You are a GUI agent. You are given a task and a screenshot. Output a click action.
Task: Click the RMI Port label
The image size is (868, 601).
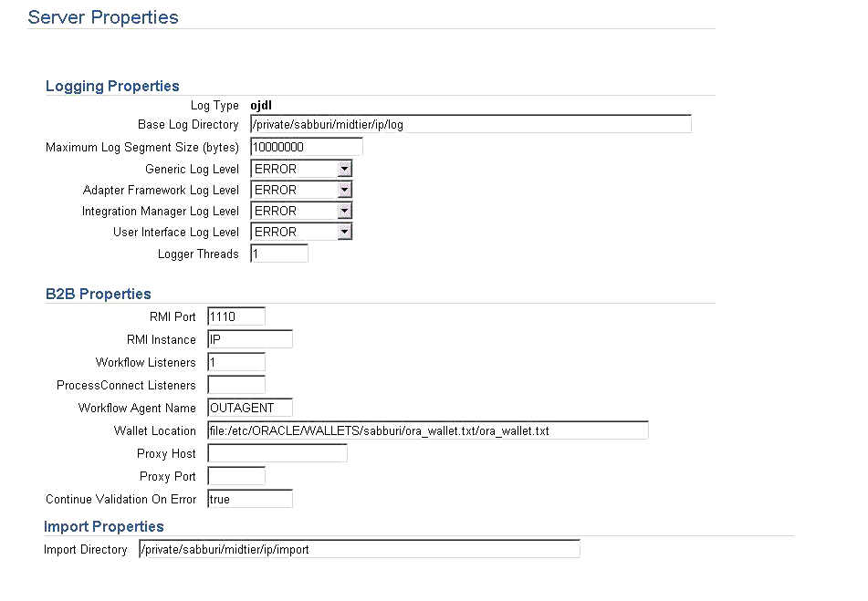click(x=173, y=316)
